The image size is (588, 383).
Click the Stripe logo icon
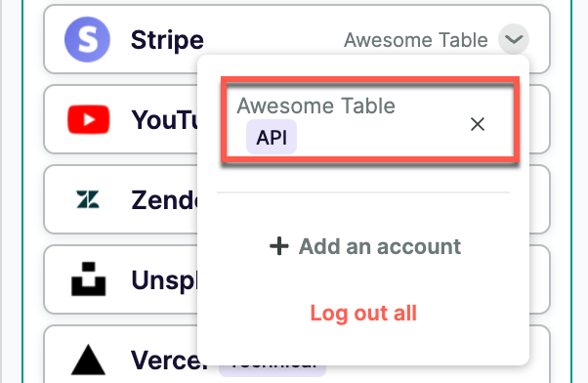(x=87, y=39)
